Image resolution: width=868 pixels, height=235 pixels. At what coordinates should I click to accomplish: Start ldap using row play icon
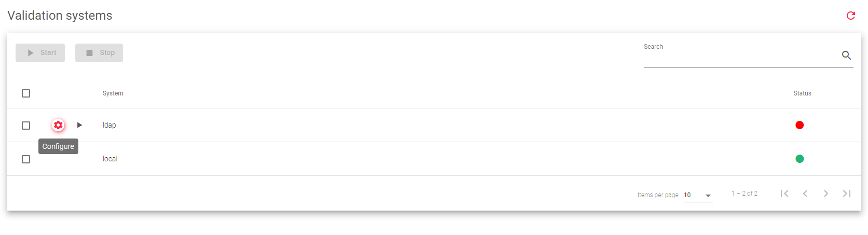tap(79, 125)
